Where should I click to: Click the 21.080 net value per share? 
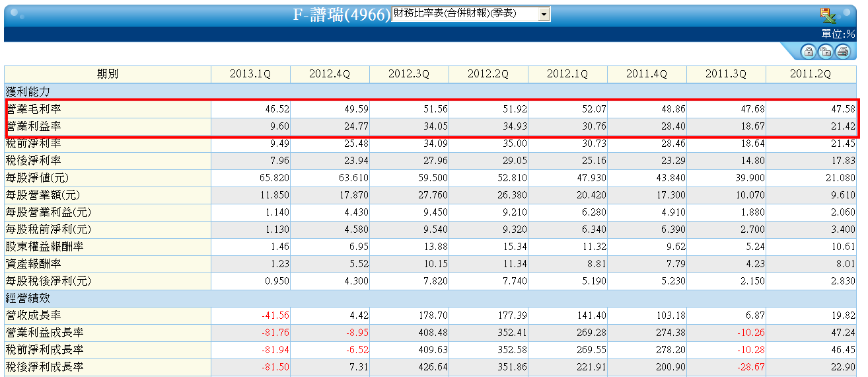[842, 177]
